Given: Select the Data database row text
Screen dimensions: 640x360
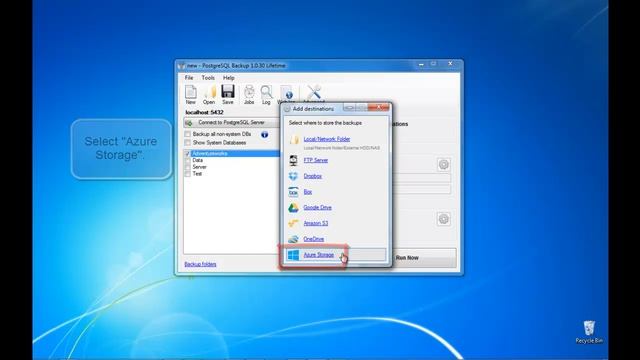Looking at the screenshot, I should point(198,160).
